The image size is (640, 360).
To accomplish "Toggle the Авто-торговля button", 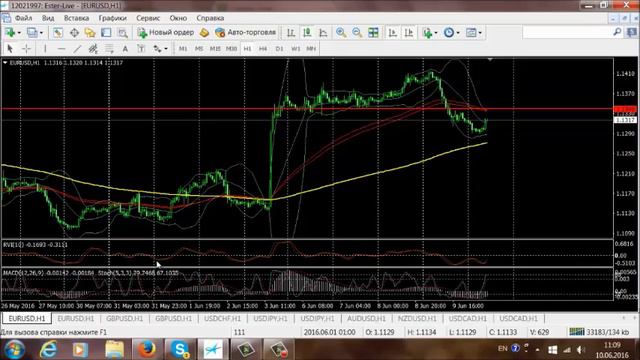I will tap(246, 32).
